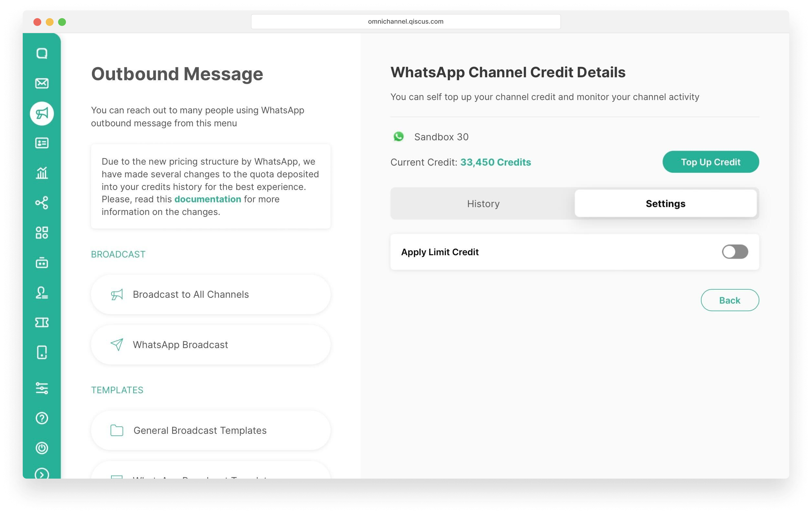Viewport: 812px width, 514px height.
Task: Open the analytics bar chart sidebar icon
Action: click(x=42, y=173)
